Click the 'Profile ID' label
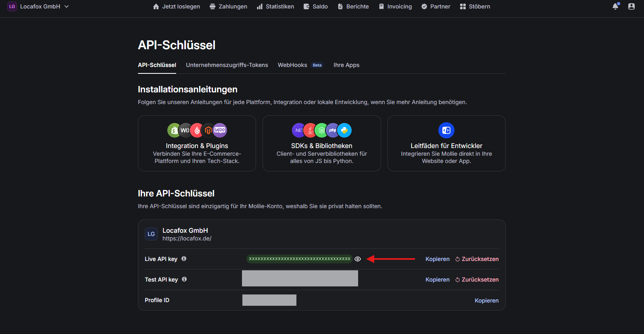 tap(157, 300)
